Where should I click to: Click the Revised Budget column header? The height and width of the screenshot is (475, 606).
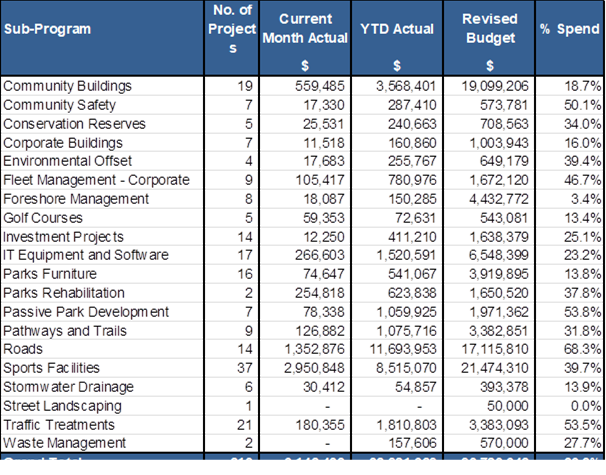[x=489, y=29]
